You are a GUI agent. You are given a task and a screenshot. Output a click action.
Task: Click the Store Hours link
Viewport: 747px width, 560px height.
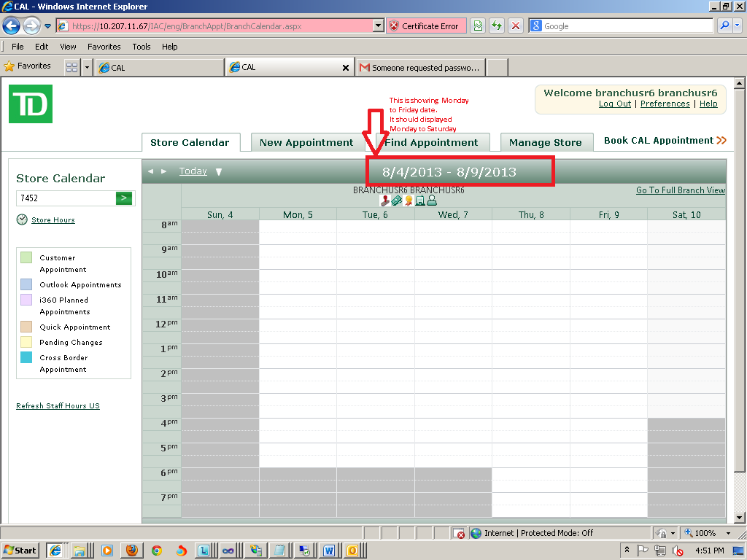(x=53, y=220)
